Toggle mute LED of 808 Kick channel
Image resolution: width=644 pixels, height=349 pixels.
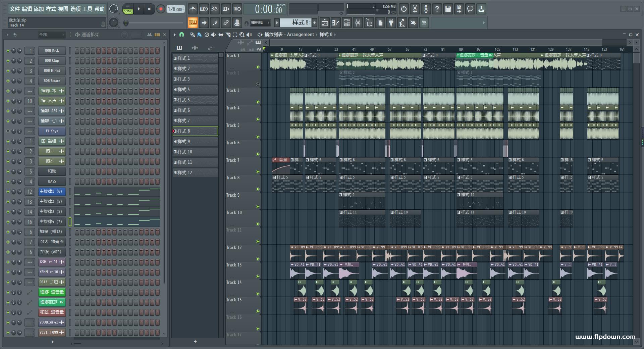coord(8,51)
